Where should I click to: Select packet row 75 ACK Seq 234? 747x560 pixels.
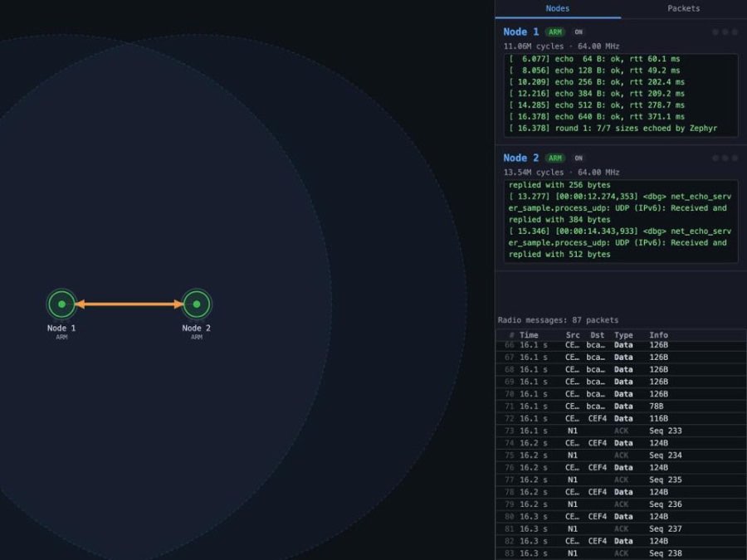pyautogui.click(x=621, y=455)
